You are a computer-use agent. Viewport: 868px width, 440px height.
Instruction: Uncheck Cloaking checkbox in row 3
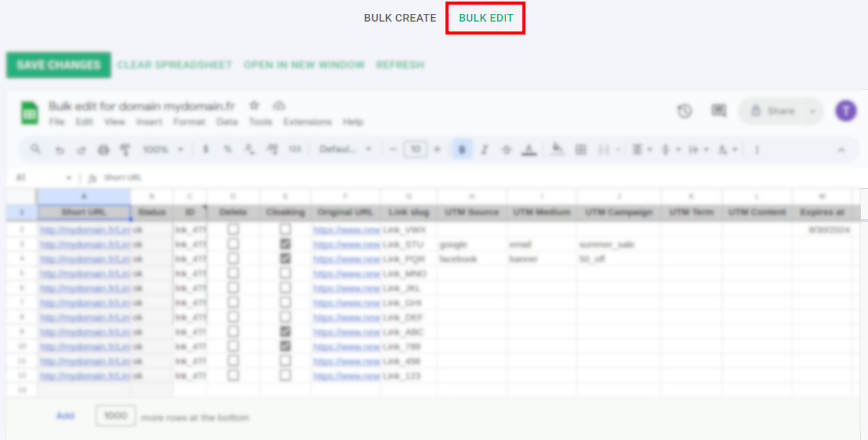tap(286, 243)
